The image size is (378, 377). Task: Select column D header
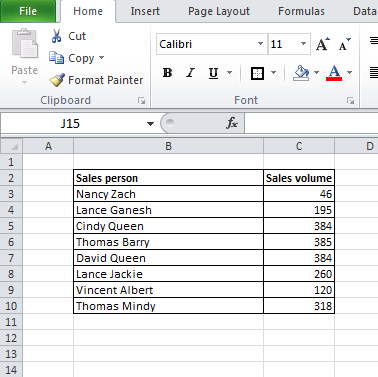click(x=357, y=146)
